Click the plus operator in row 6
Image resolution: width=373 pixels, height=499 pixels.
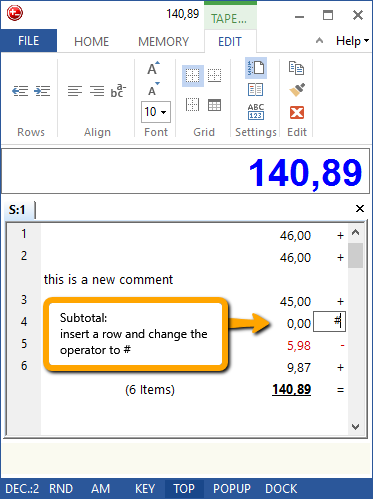[340, 368]
